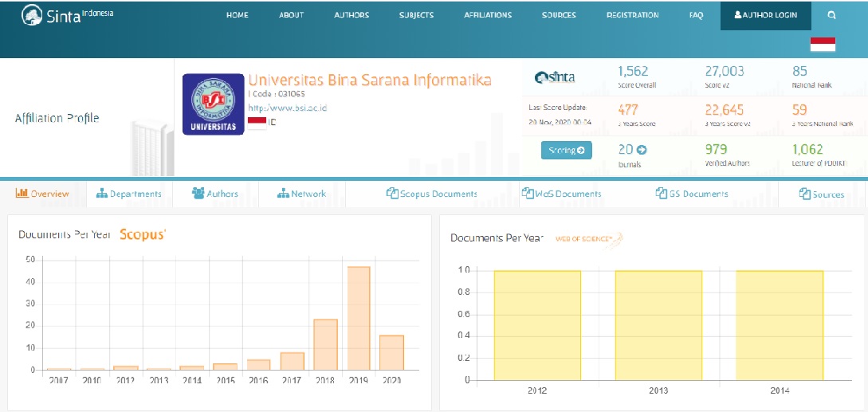Switch to the Network tab
Viewport: 868px width, 412px height.
[x=302, y=194]
